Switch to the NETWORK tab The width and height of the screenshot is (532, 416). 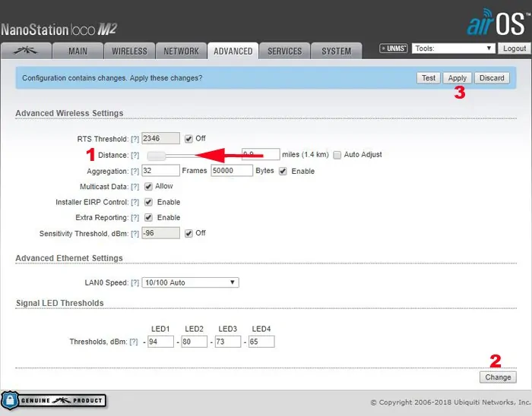tap(181, 51)
